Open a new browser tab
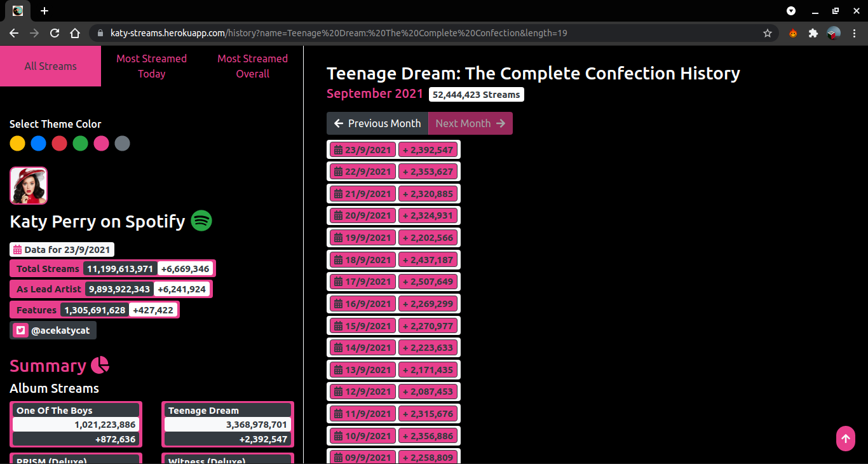This screenshot has height=464, width=868. click(x=44, y=11)
